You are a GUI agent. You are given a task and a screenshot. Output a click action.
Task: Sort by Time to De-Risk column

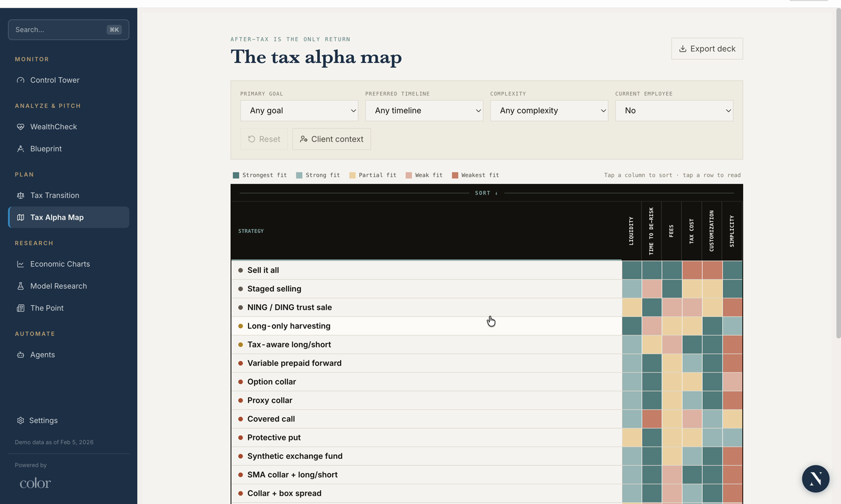pyautogui.click(x=651, y=231)
